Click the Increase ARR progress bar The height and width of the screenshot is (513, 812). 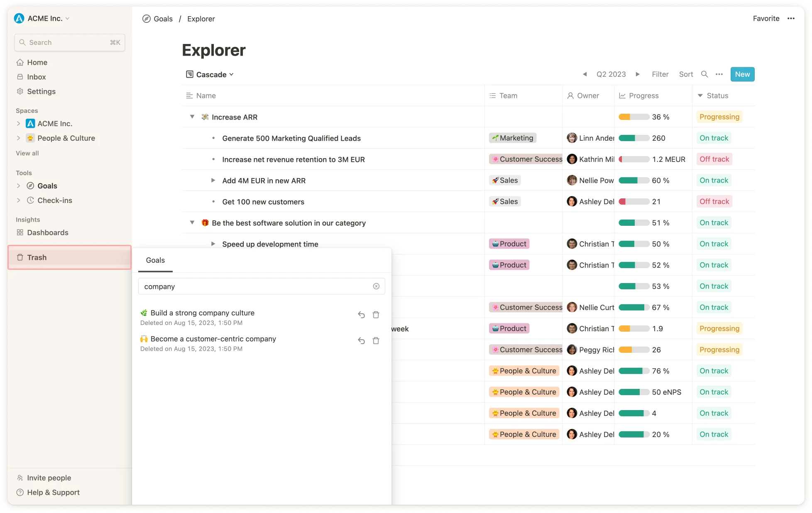click(634, 117)
